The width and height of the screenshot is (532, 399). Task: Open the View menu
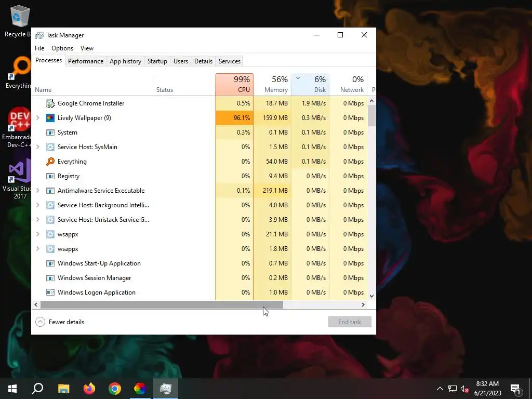click(x=87, y=48)
